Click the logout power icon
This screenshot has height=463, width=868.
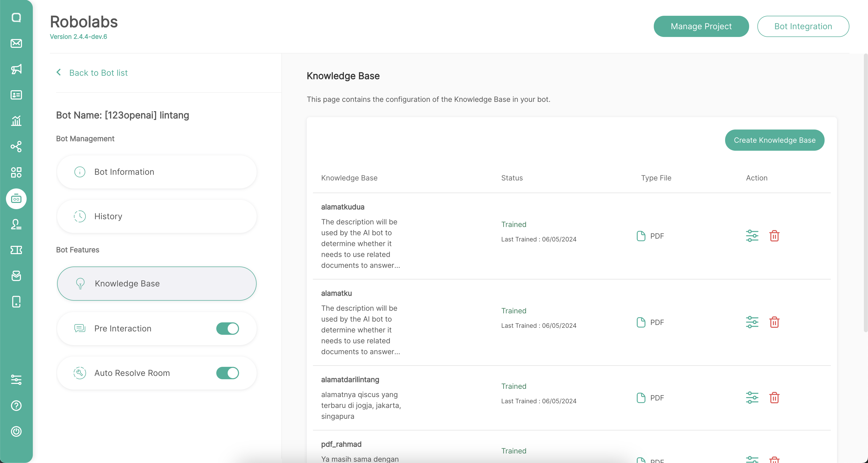16,431
